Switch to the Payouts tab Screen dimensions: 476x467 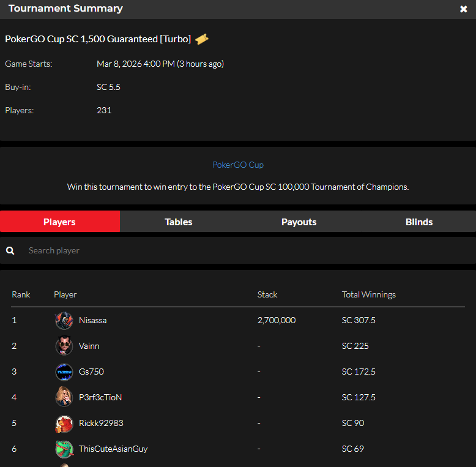tap(299, 222)
